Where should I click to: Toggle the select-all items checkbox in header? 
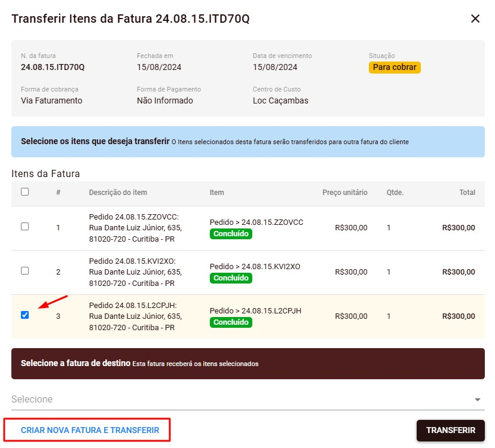tap(25, 192)
